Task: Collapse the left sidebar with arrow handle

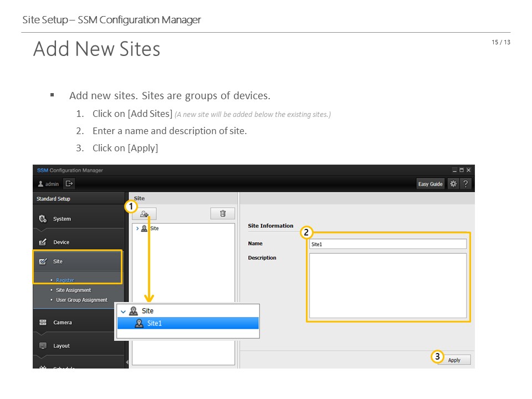Action: point(127,362)
